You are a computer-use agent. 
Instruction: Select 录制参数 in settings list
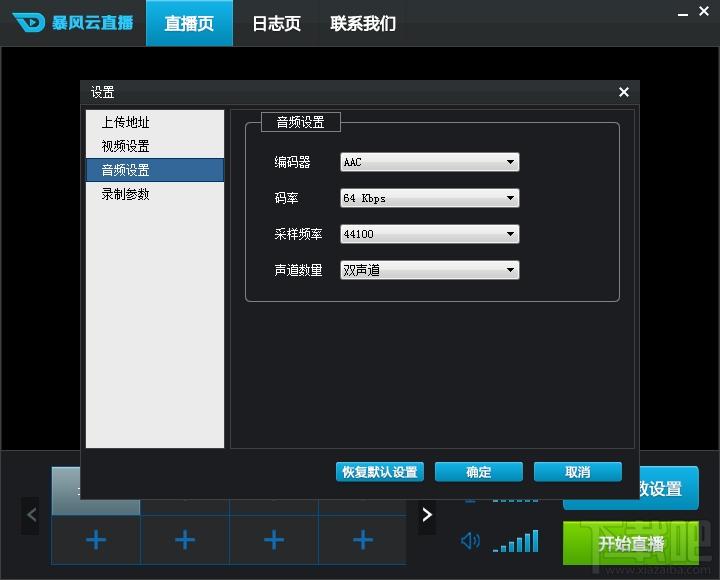click(155, 194)
